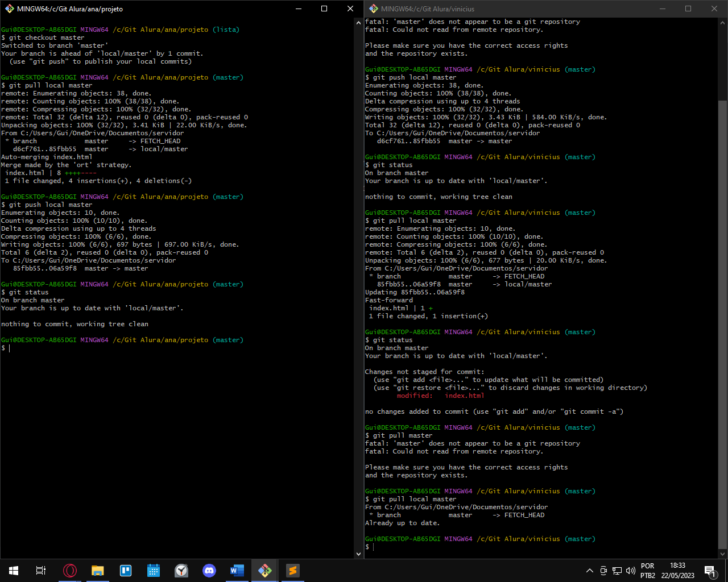Click the 'Auto-merging index.html' line
Image resolution: width=728 pixels, height=582 pixels.
click(x=47, y=157)
